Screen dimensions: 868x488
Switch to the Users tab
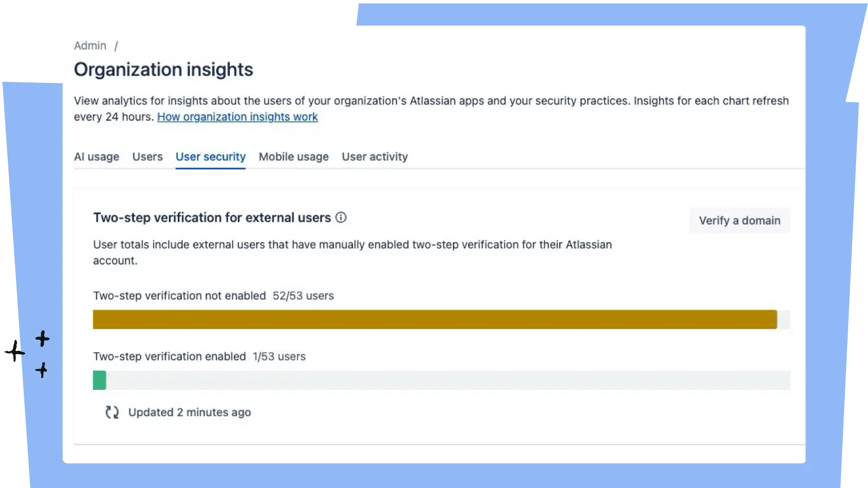147,157
